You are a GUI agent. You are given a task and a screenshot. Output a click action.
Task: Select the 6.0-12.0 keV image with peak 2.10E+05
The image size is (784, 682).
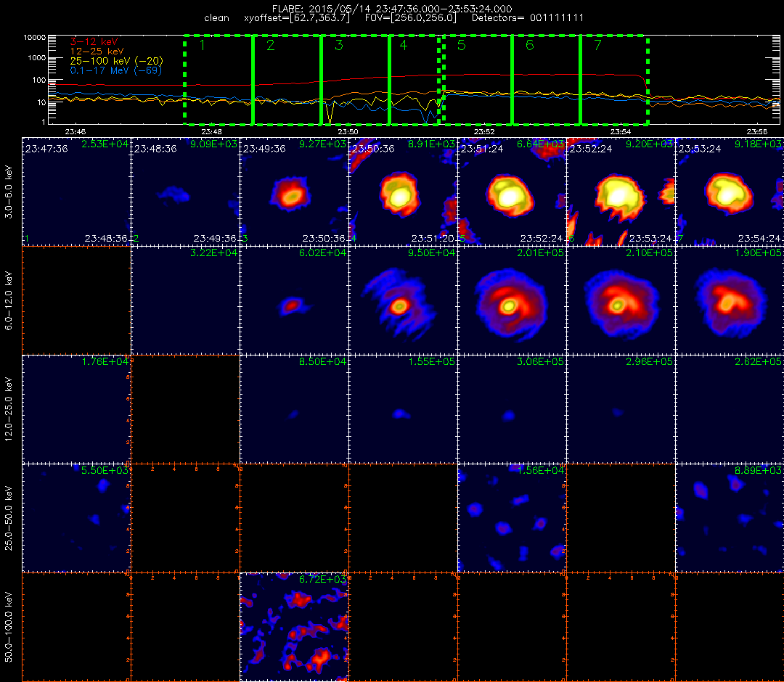(621, 300)
